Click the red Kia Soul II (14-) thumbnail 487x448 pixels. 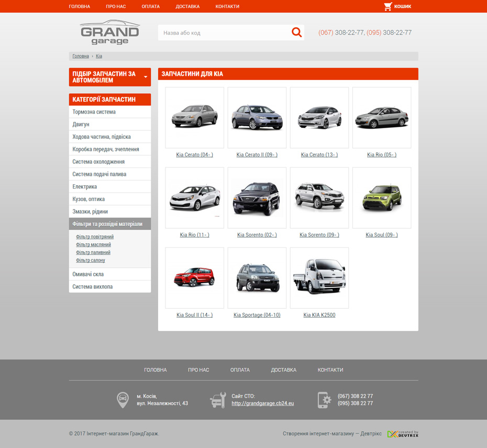pyautogui.click(x=195, y=278)
